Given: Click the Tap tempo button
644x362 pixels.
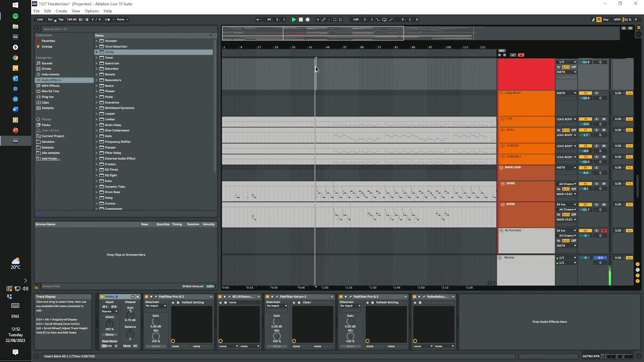Looking at the screenshot, I should click(x=61, y=19).
